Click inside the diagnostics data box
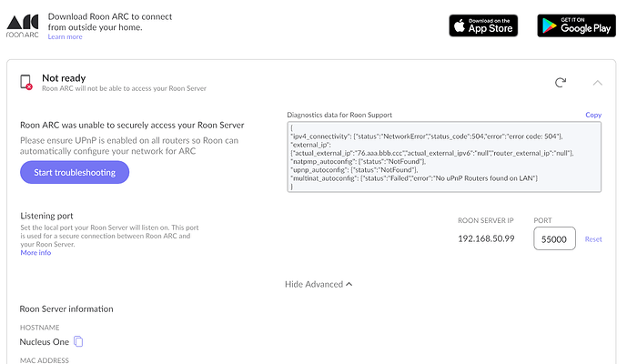Screen dimensions: 627x364 click(444, 157)
